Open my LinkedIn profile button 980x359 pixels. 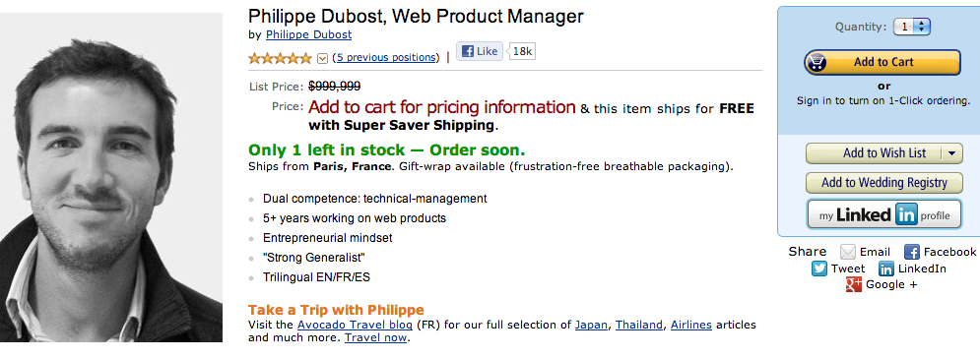[883, 215]
